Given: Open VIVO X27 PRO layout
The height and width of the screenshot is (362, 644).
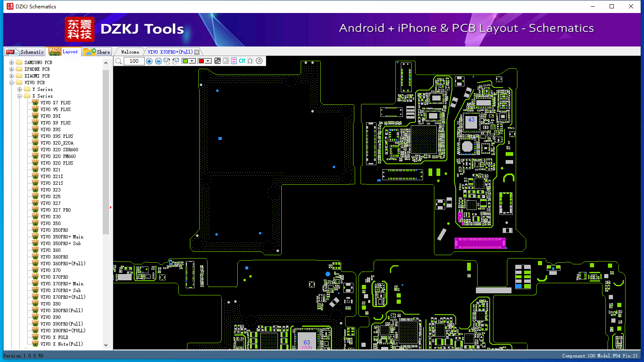Looking at the screenshot, I should (56, 210).
